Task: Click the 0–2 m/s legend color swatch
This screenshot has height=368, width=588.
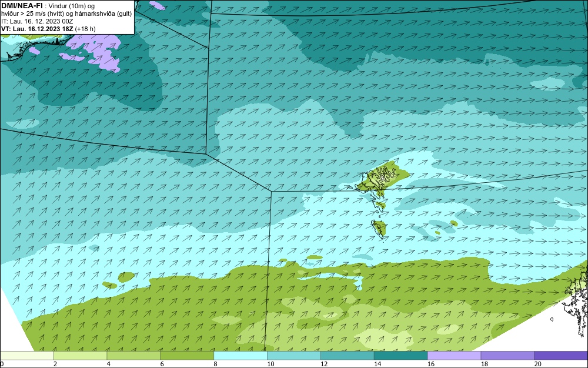Action: tap(26, 356)
